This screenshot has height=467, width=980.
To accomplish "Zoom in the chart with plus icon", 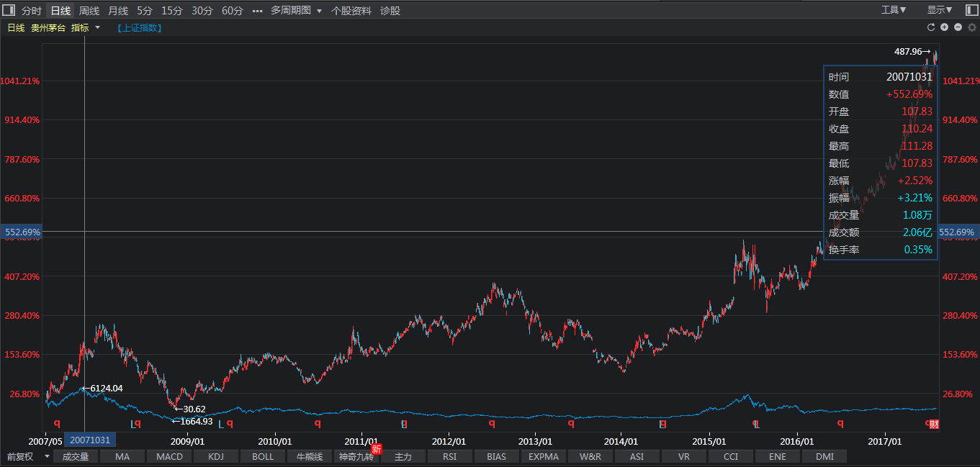I will coord(944,27).
